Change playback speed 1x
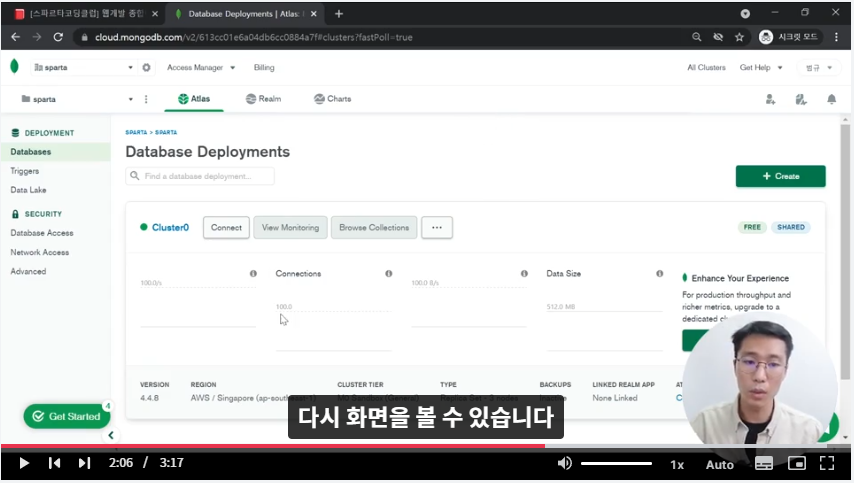 [677, 464]
